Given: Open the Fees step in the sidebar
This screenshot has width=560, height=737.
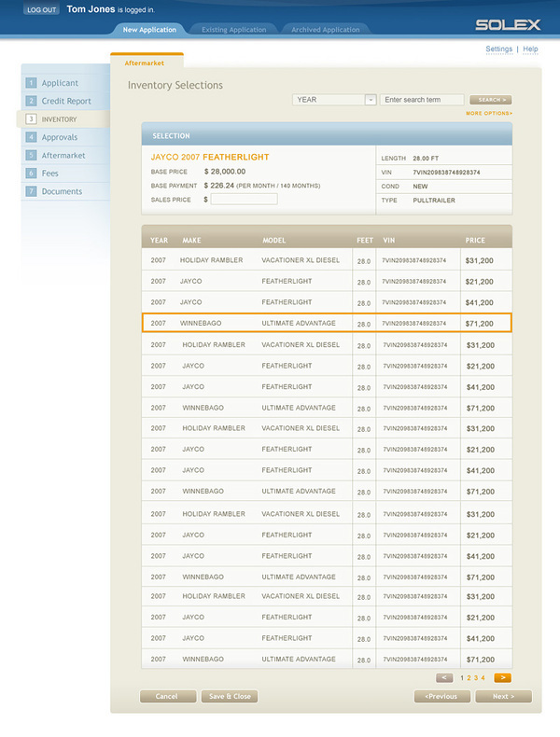Looking at the screenshot, I should click(x=49, y=174).
